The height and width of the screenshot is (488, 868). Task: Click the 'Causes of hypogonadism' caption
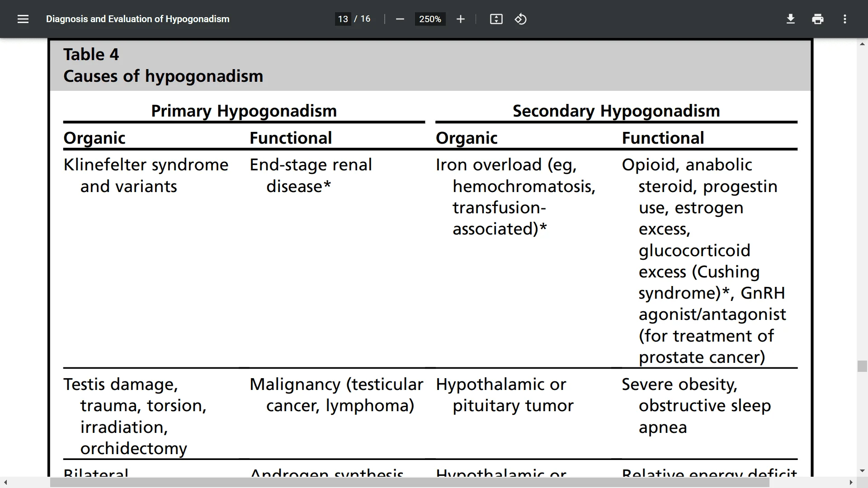point(163,76)
